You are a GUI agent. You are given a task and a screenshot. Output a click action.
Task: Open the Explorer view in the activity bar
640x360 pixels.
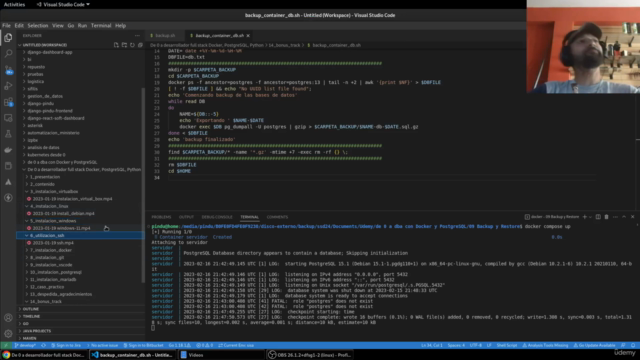pos(8,38)
